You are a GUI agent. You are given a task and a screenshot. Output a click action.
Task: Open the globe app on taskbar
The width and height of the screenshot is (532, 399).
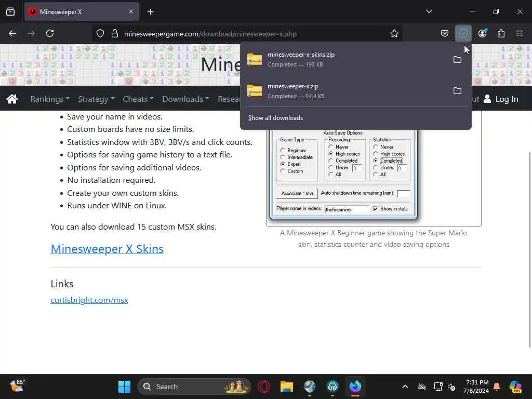pyautogui.click(x=310, y=387)
